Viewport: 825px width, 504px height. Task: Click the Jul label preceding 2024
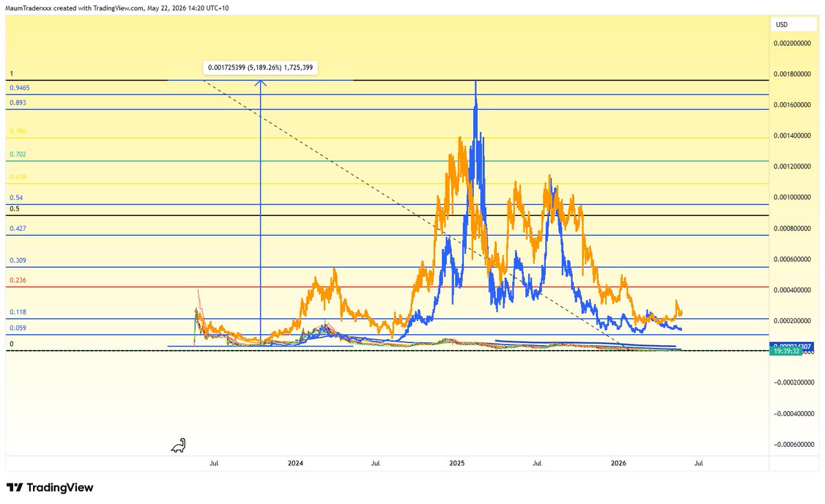214,464
